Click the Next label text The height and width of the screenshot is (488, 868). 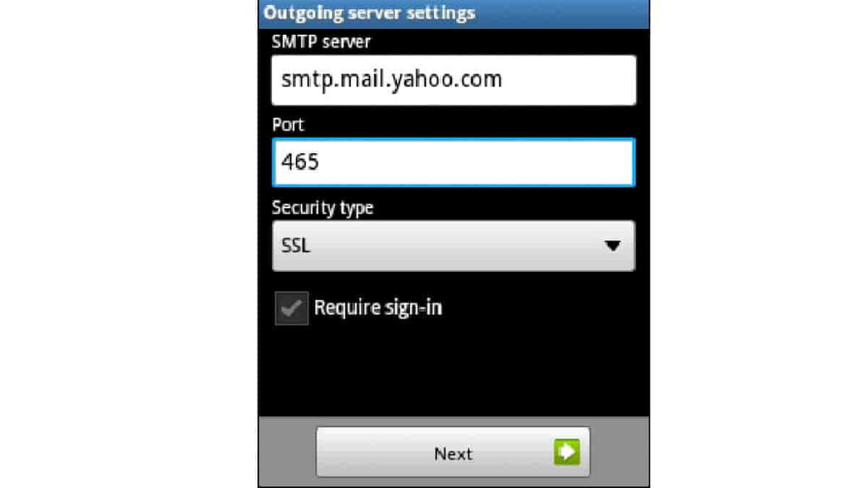pyautogui.click(x=453, y=454)
